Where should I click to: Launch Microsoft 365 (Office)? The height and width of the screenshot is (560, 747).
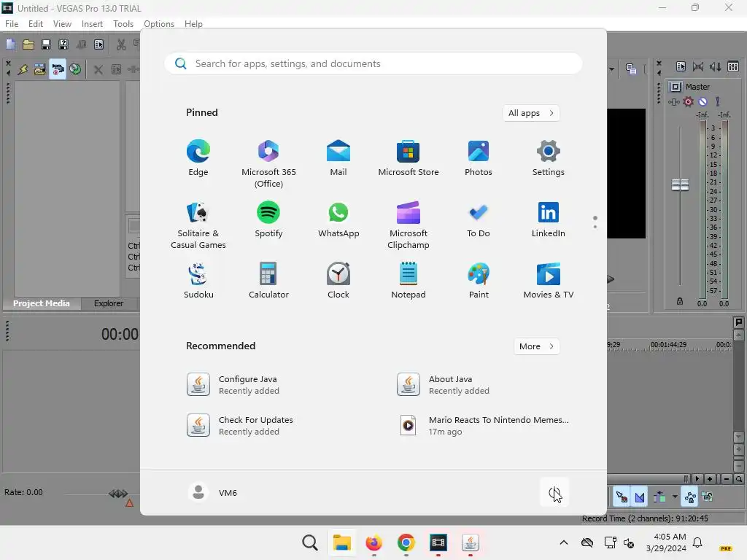tap(268, 164)
